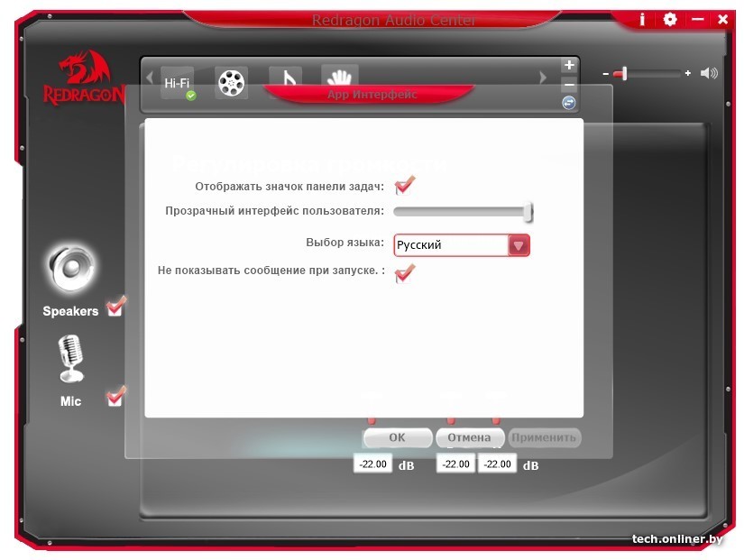Open the Mic device icon

71,359
